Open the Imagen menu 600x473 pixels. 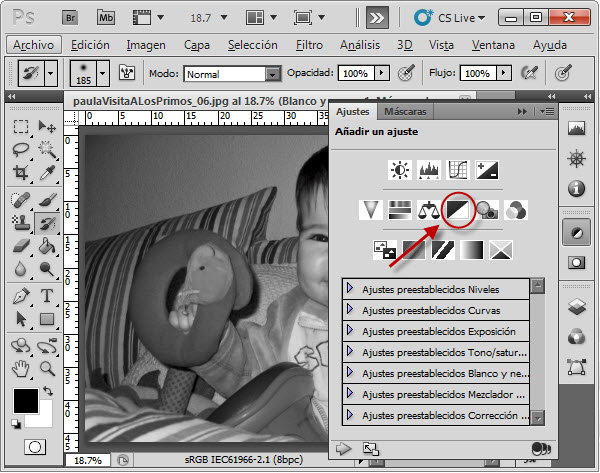tap(146, 45)
